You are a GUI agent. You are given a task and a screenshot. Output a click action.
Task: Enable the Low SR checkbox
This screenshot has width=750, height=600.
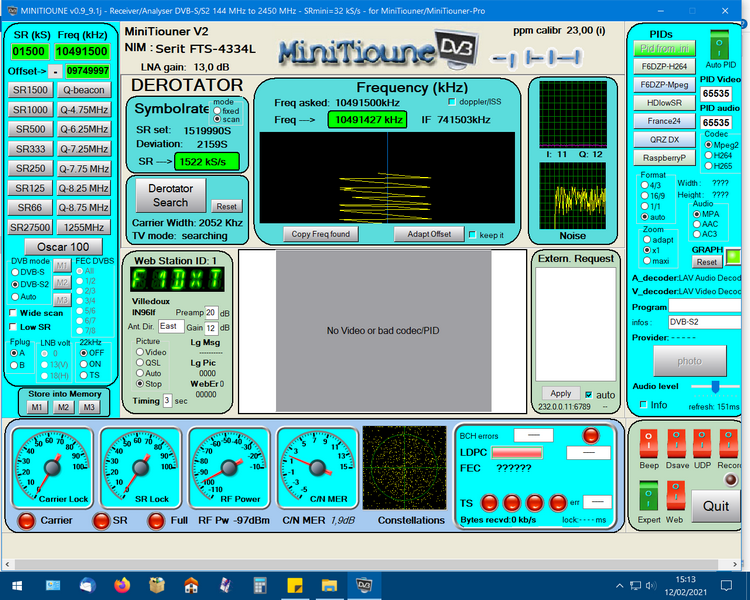13,327
